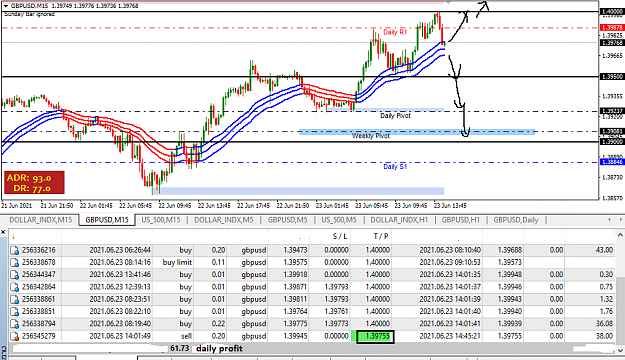625x360 pixels.
Task: Click the open price 1.39945 cell
Action: coord(295,336)
